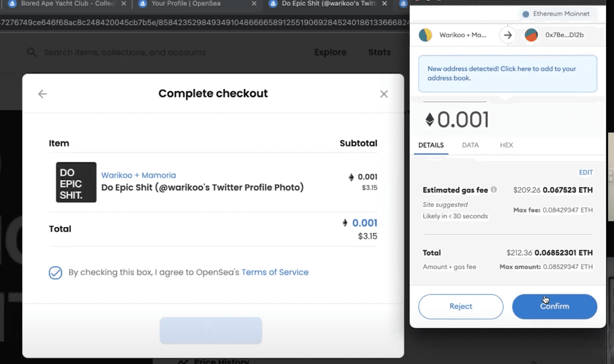Click the 'Max fee: 0.08429347 ETH' text
This screenshot has width=614, height=364.
(x=553, y=210)
